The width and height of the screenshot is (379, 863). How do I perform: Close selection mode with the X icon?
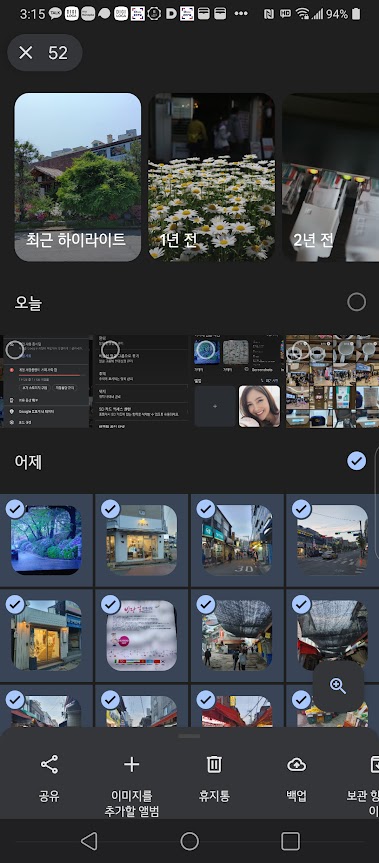(26, 53)
